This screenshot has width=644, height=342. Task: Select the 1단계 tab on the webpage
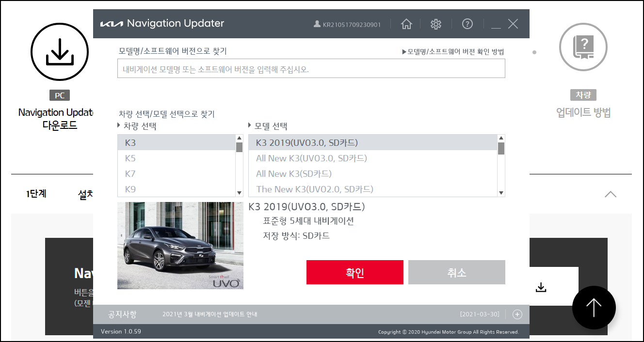click(36, 194)
